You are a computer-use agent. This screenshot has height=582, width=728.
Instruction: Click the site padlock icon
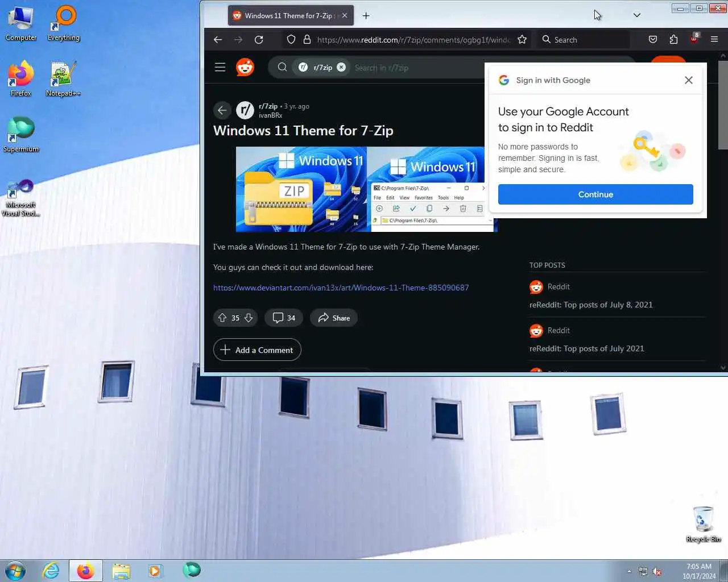pos(307,40)
